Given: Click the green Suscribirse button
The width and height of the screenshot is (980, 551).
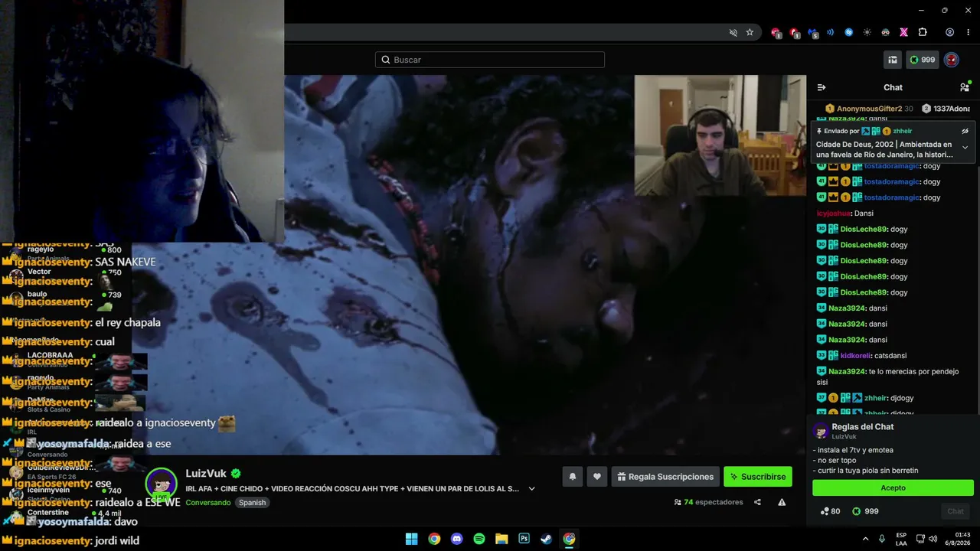Looking at the screenshot, I should click(758, 477).
